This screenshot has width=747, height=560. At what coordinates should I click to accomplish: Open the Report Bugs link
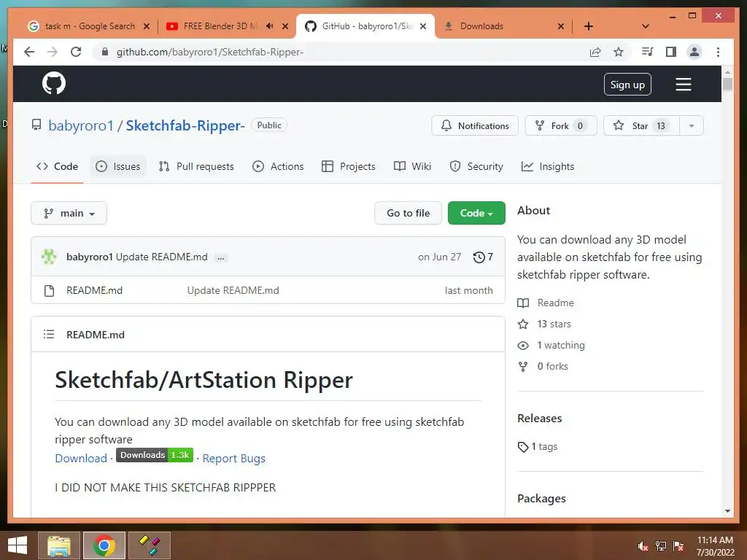[234, 458]
